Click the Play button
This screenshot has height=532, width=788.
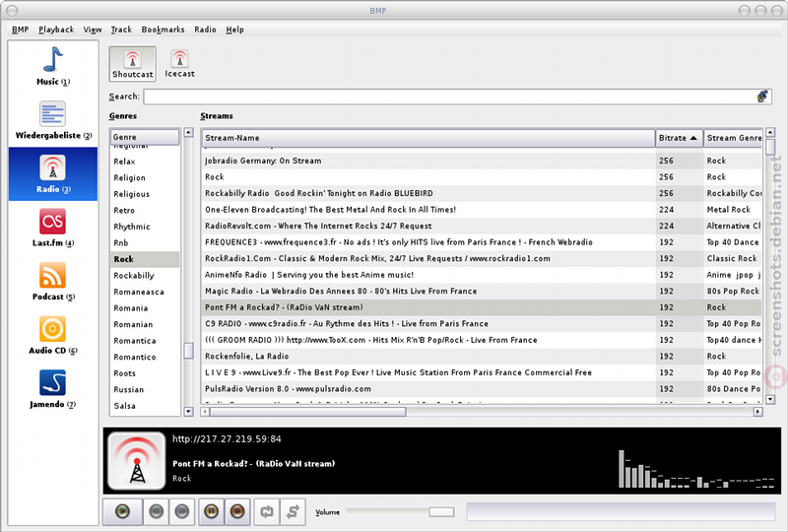click(x=122, y=512)
